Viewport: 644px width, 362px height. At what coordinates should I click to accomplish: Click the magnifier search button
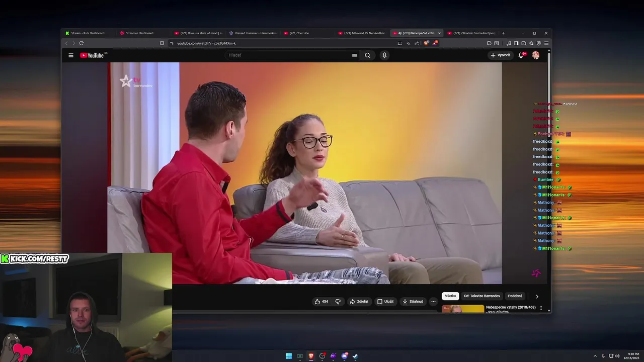[x=367, y=55]
